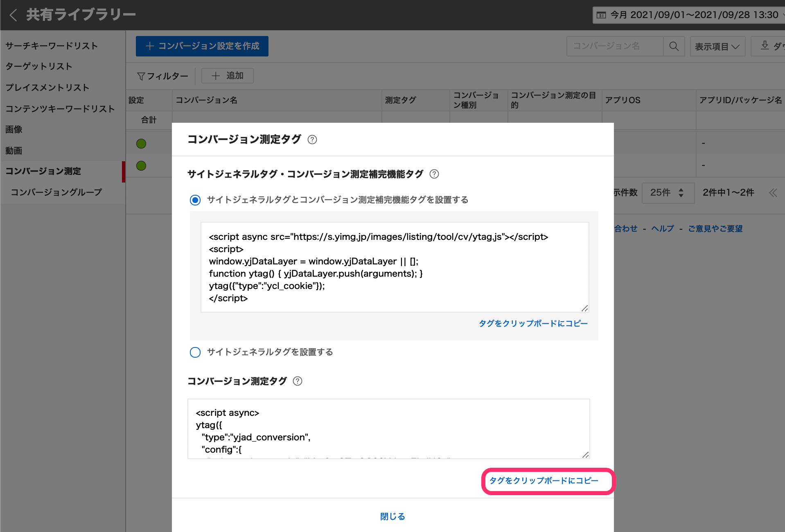Open コンテンツキーワードリスト in sidebar
Screen dimensions: 785x532
pyautogui.click(x=60, y=109)
